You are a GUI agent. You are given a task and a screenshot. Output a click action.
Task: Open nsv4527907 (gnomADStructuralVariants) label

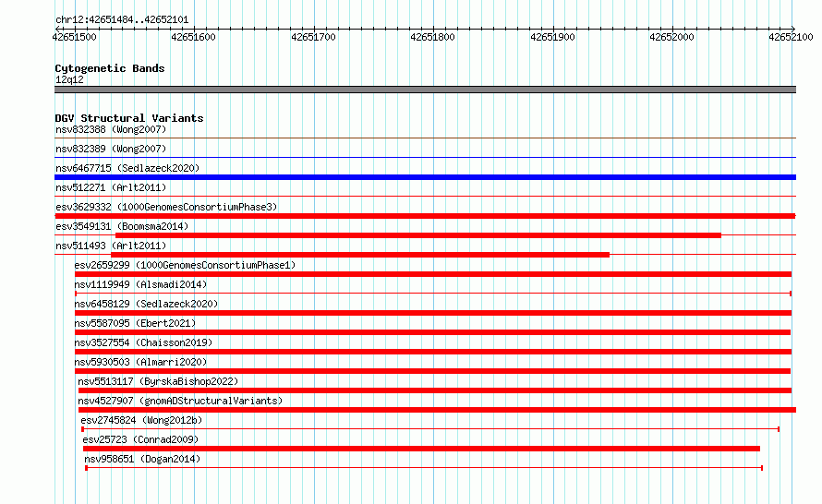tap(180, 401)
